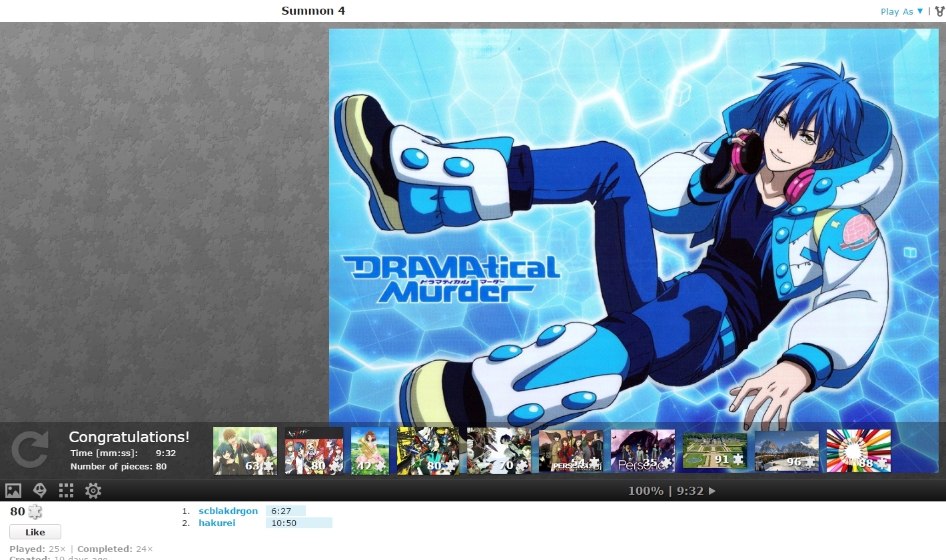The image size is (946, 560).
Task: Click the grid arrange-pieces icon
Action: (x=66, y=491)
